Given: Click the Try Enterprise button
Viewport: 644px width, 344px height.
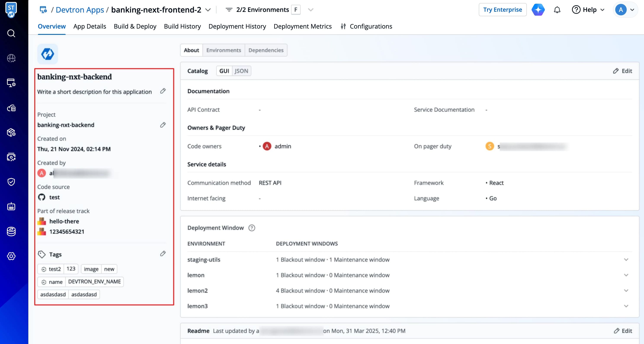Looking at the screenshot, I should coord(502,10).
